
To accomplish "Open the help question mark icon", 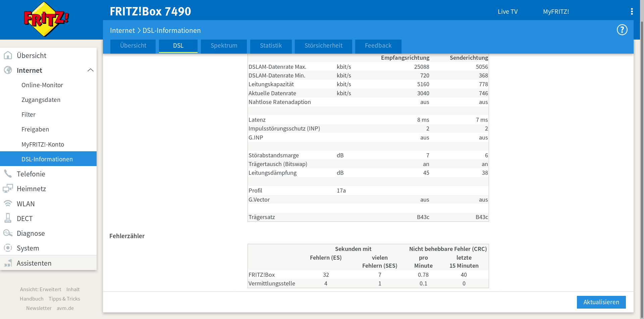I will 622,30.
